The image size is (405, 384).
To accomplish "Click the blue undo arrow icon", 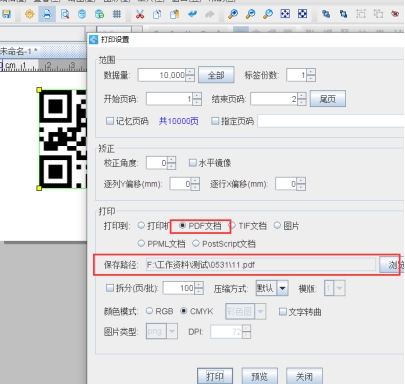I will 192,14.
